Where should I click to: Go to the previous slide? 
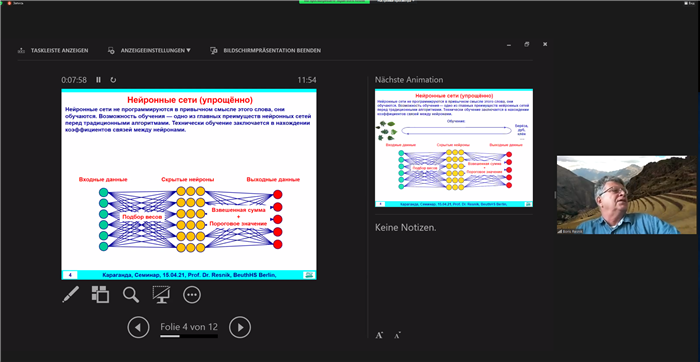pyautogui.click(x=138, y=328)
